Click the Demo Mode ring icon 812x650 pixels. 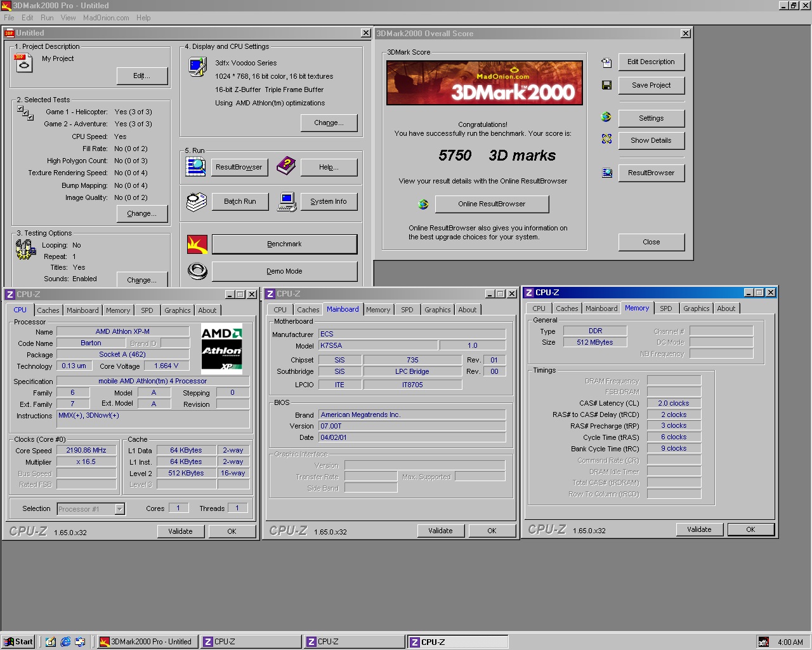pyautogui.click(x=197, y=271)
